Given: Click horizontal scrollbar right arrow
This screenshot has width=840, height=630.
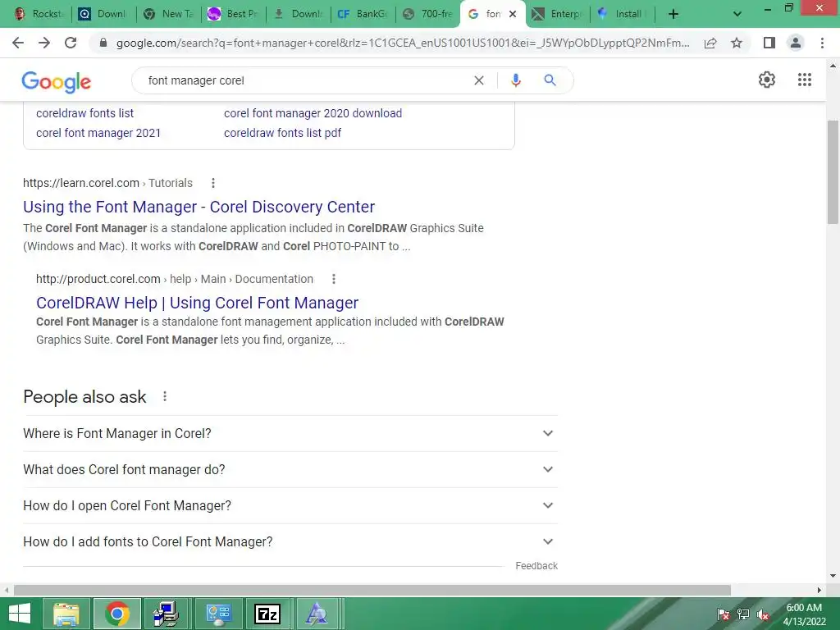Looking at the screenshot, I should point(819,590).
